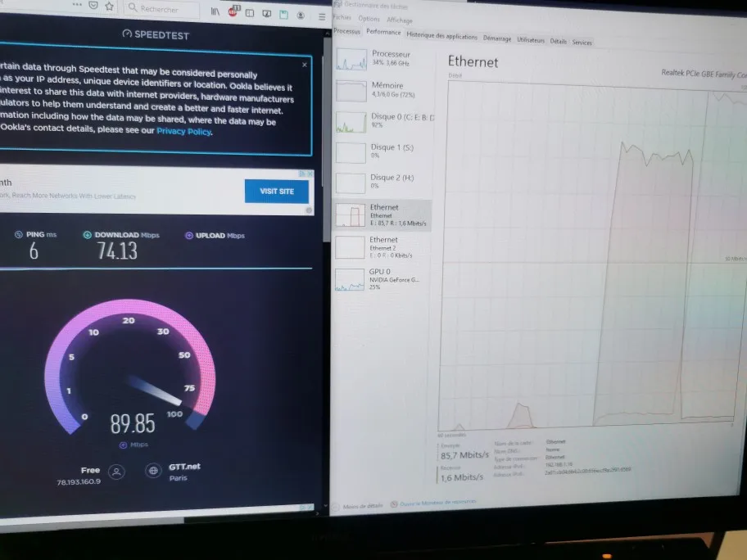The width and height of the screenshot is (747, 560).
Task: Select Disque 0 (C: E: B:) entry
Action: click(383, 121)
